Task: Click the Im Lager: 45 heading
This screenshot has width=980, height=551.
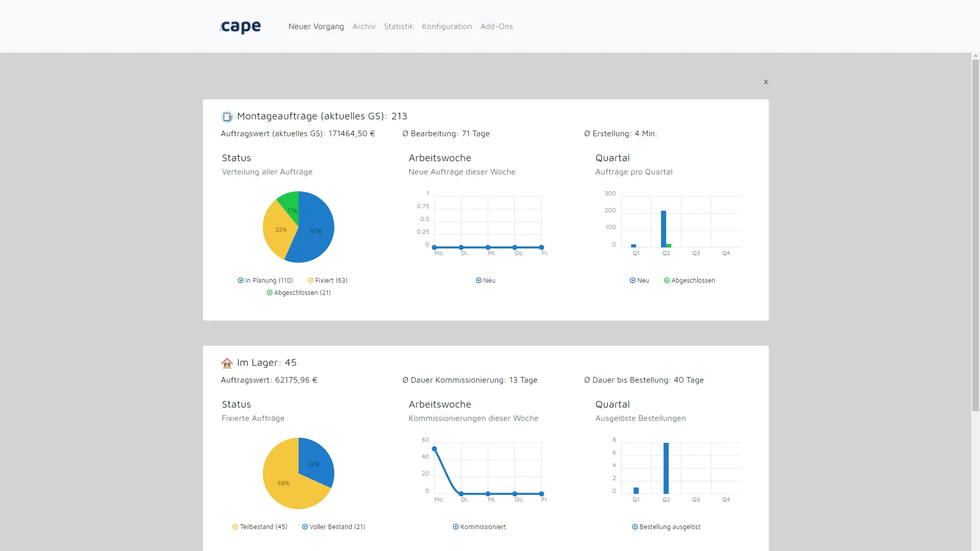Action: (x=266, y=363)
